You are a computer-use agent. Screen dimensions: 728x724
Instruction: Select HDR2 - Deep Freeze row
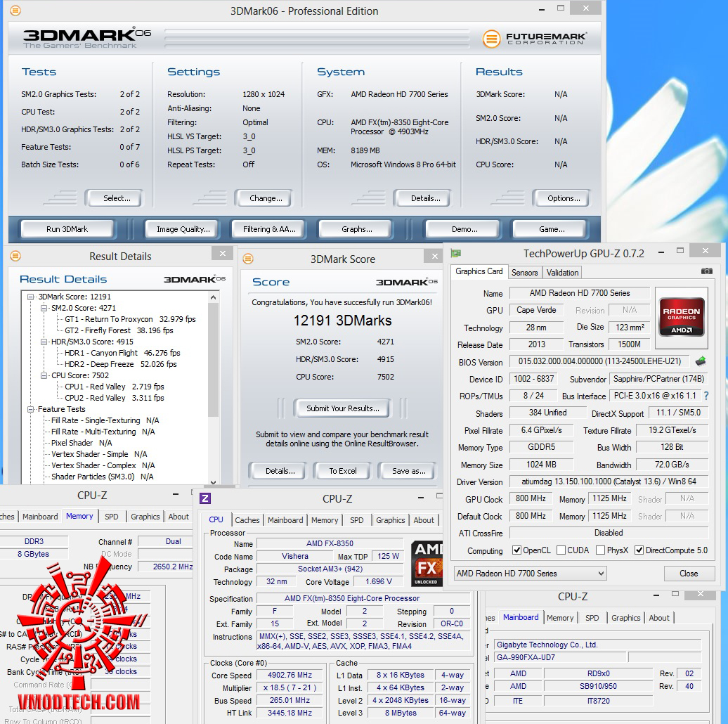click(x=121, y=364)
